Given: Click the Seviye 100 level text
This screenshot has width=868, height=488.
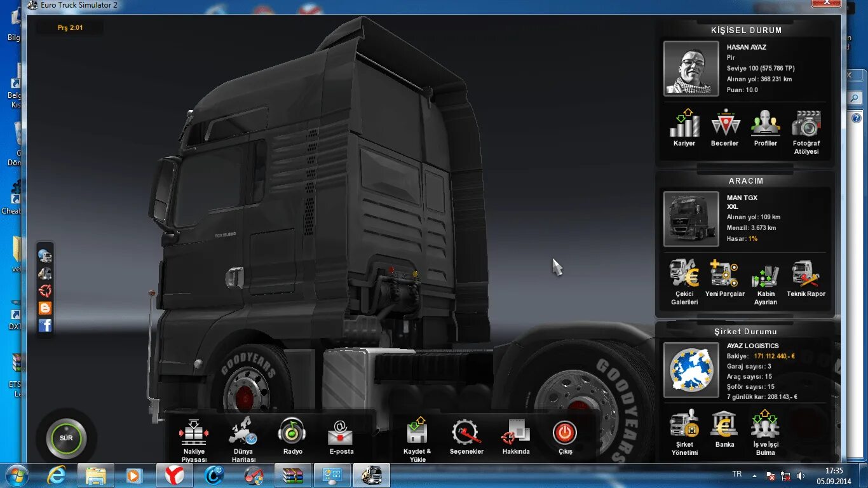Looking at the screenshot, I should [761, 69].
